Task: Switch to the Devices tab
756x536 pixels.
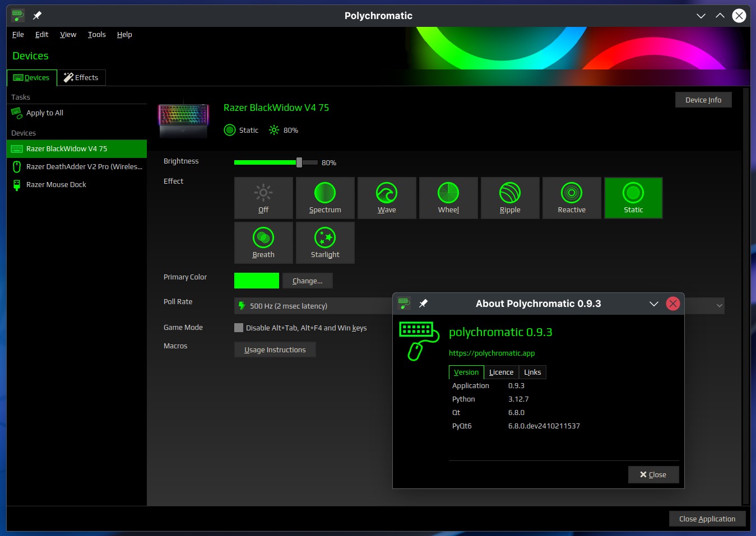Action: [32, 78]
